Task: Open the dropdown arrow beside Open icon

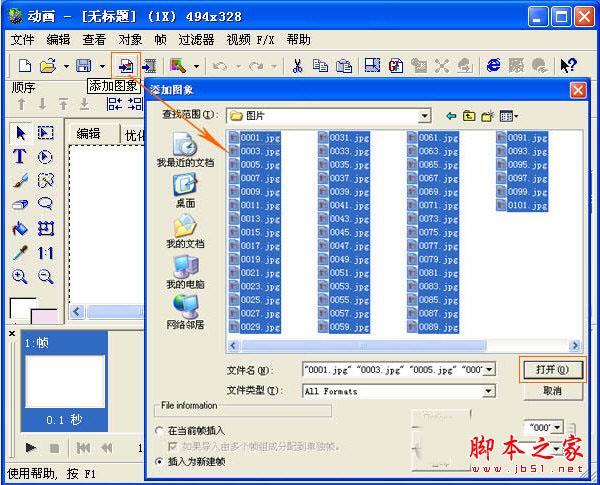Action: click(x=66, y=67)
